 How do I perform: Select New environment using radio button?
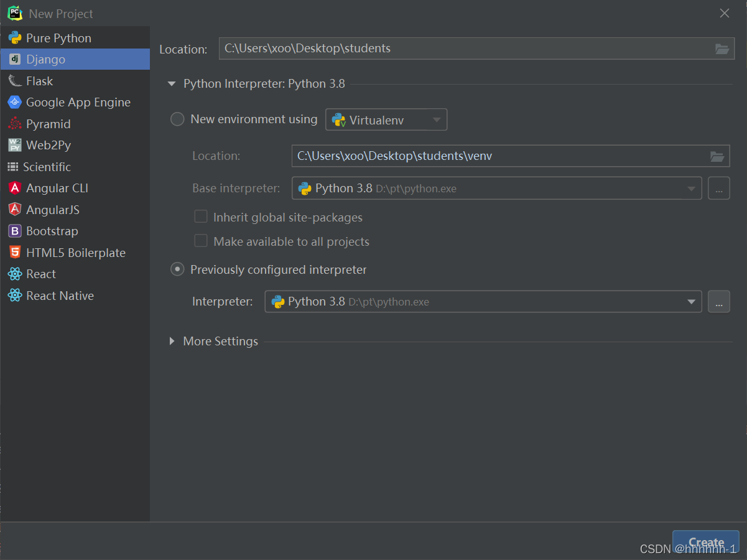tap(177, 119)
